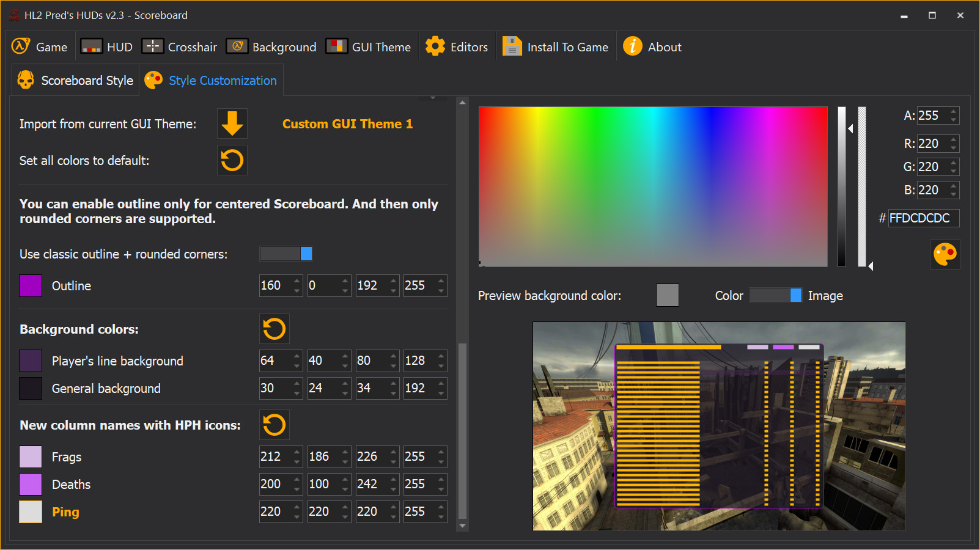Screen dimensions: 980x550
Task: Reset the HPH column name colors
Action: pyautogui.click(x=274, y=425)
